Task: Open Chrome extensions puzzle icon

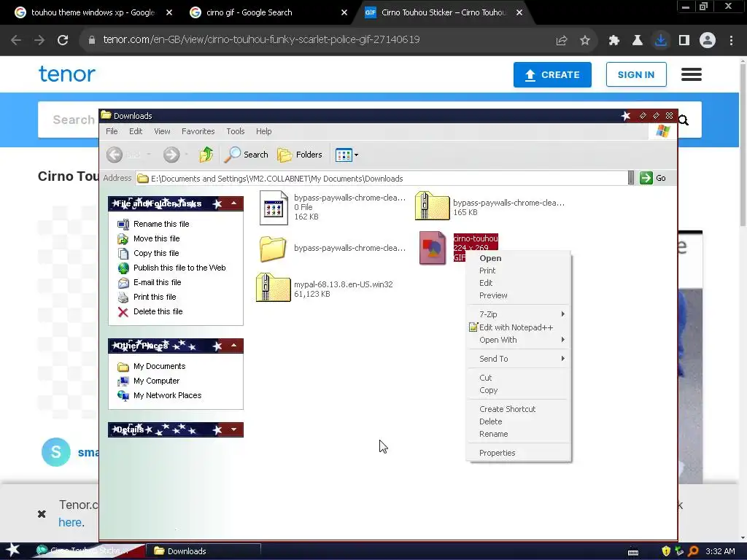Action: (x=614, y=41)
